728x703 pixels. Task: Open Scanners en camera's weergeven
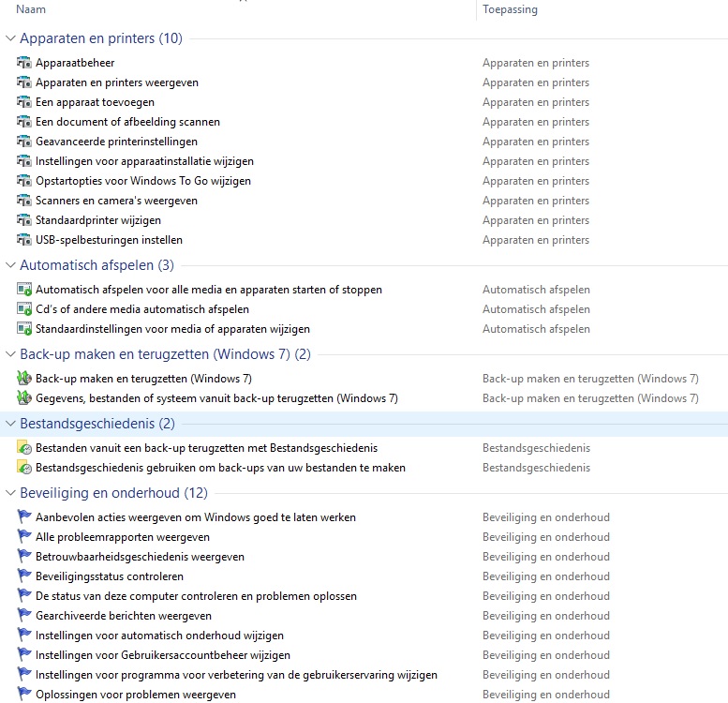coord(116,201)
